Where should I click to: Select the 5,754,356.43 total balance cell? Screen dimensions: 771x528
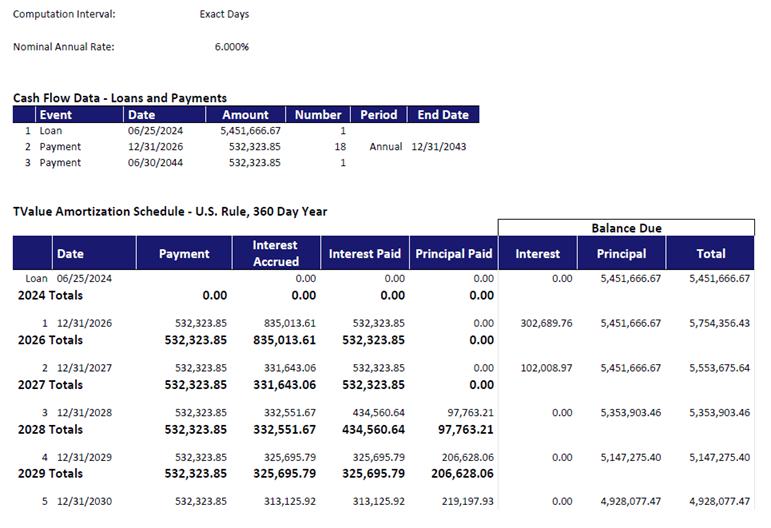(719, 324)
